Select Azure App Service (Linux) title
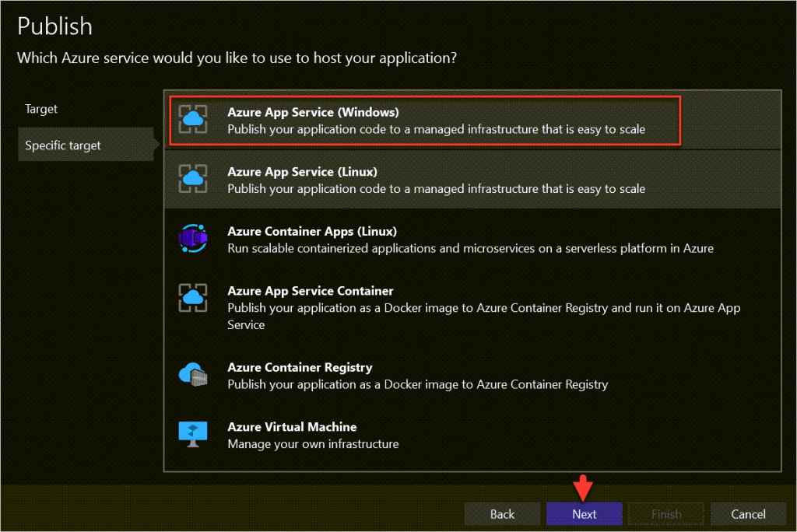Image resolution: width=797 pixels, height=532 pixels. click(x=303, y=172)
